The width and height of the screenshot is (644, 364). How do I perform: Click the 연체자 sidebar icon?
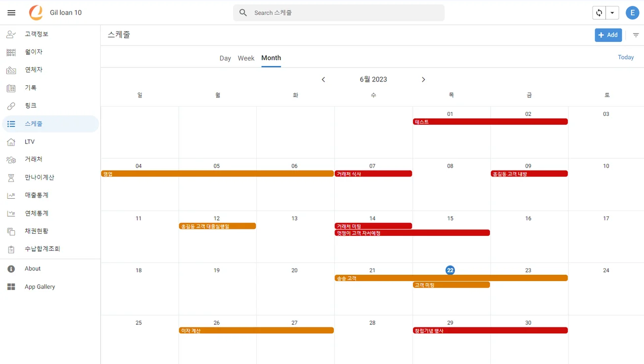(x=11, y=70)
